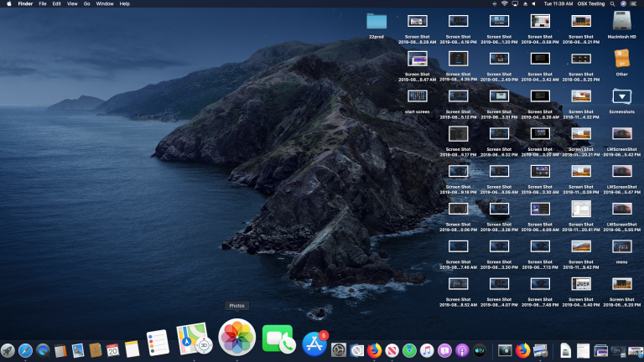Viewport: 644px width, 362px height.
Task: Open AirPlay display menu
Action: [515, 3]
